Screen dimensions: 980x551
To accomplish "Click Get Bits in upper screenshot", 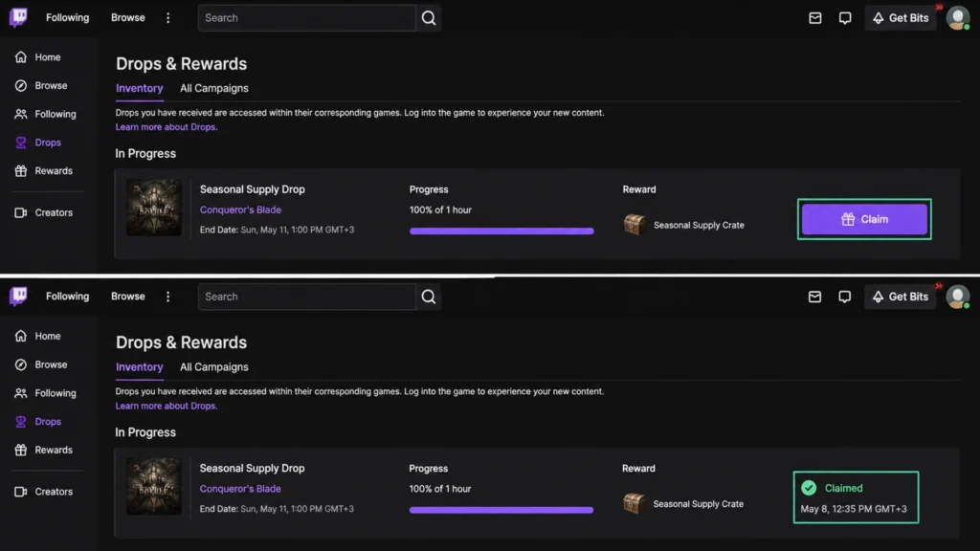I will 901,18.
